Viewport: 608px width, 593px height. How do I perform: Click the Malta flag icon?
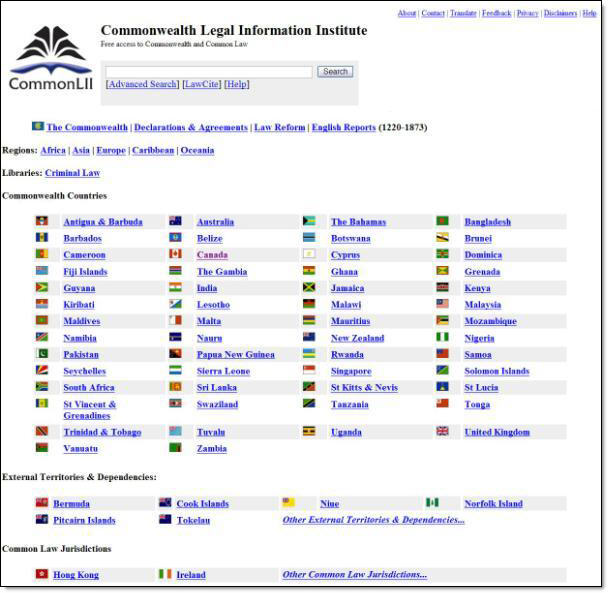(x=175, y=320)
